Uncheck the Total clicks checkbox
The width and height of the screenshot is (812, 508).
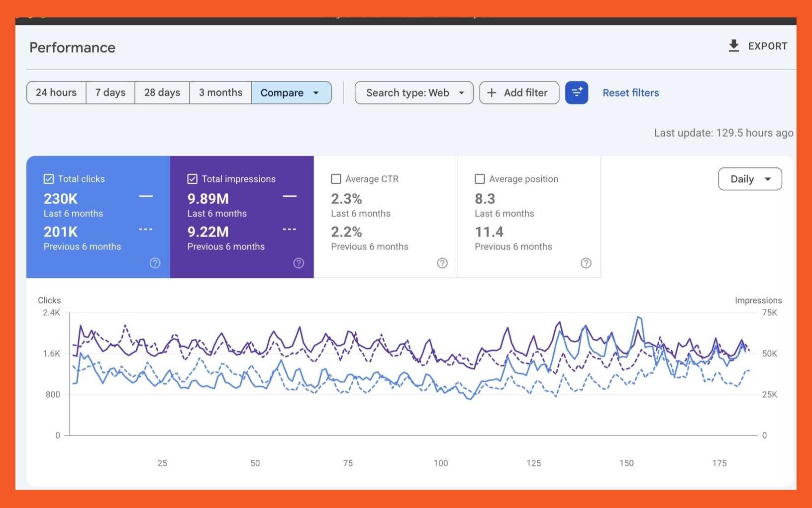(x=49, y=179)
